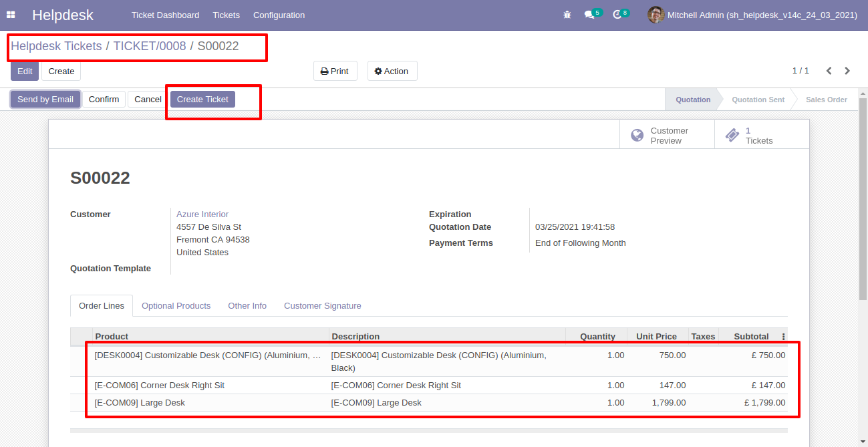Navigate to TICKET/0008 breadcrumb
This screenshot has height=447, width=868.
coord(150,46)
